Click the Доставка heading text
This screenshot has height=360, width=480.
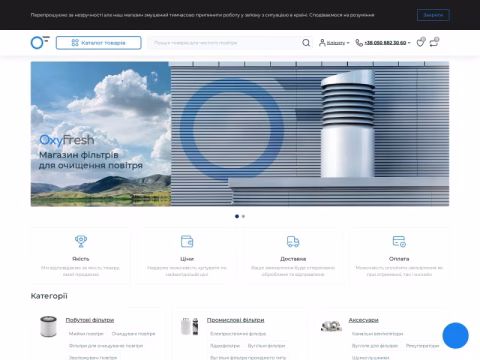coord(293,259)
